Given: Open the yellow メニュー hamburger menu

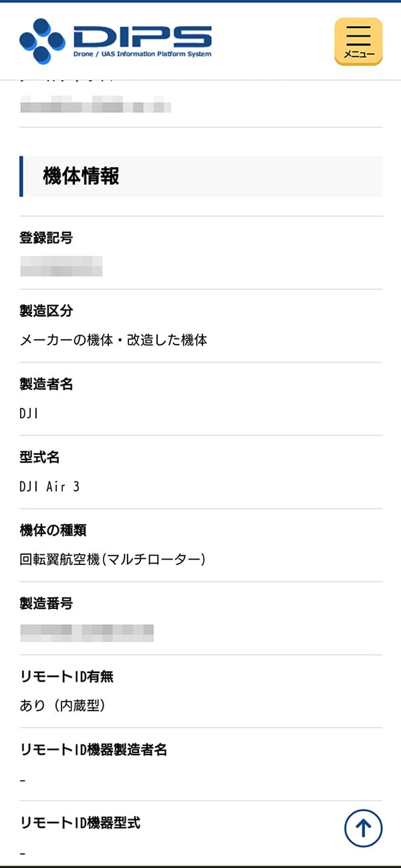Looking at the screenshot, I should pyautogui.click(x=358, y=41).
